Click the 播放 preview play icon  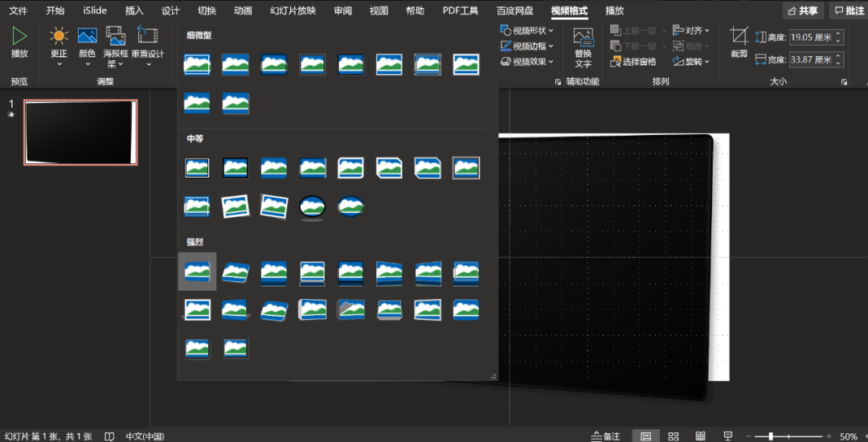(x=19, y=36)
